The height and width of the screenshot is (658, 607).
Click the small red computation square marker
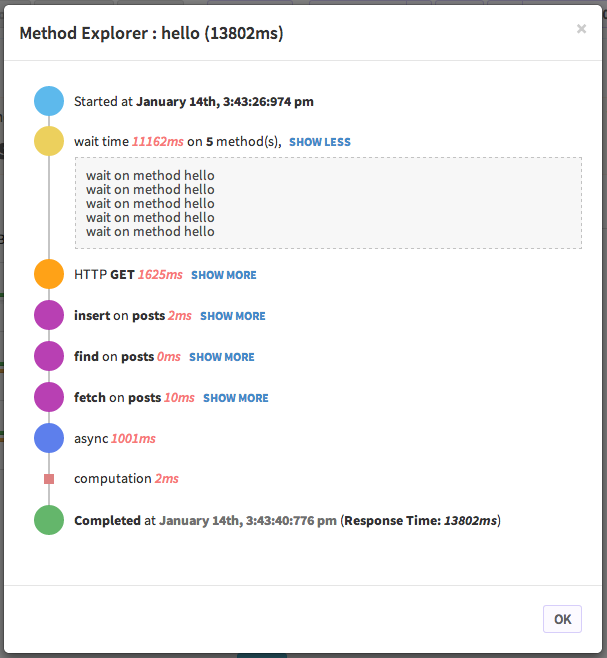coord(49,479)
